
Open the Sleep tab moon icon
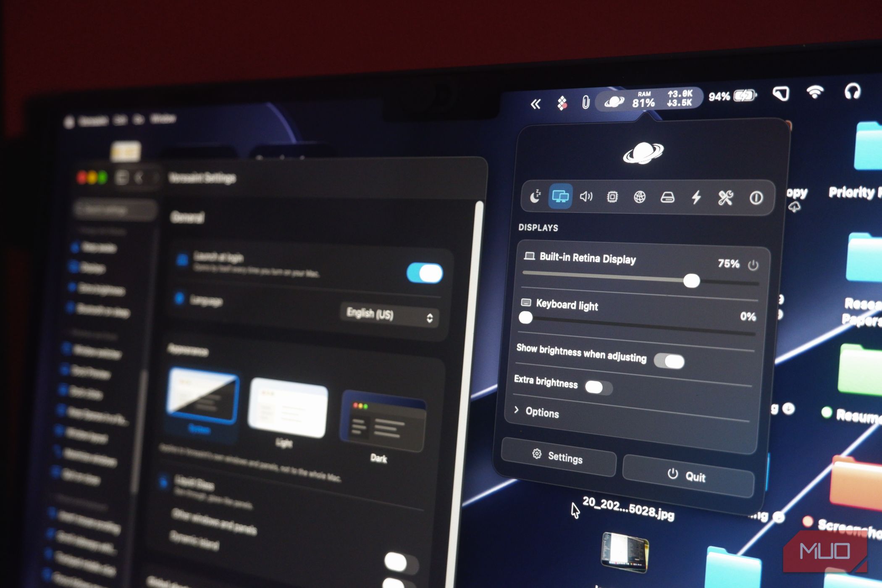[535, 196]
